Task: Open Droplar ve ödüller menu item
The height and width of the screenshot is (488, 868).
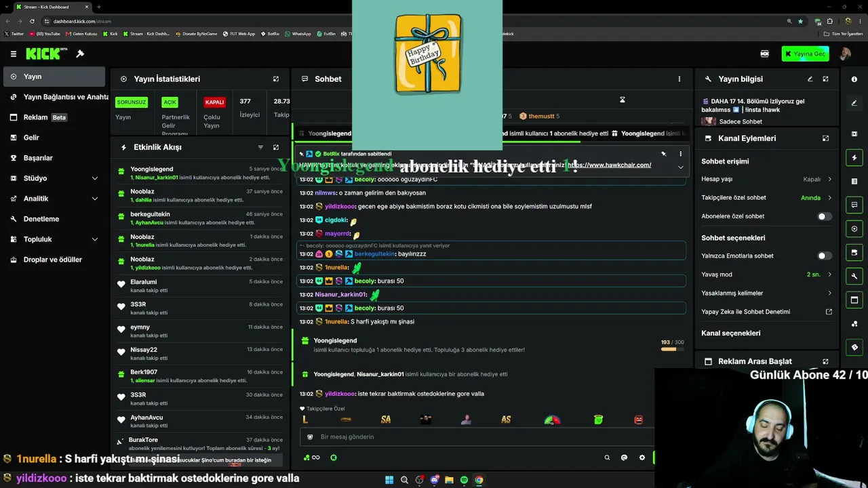Action: point(54,260)
